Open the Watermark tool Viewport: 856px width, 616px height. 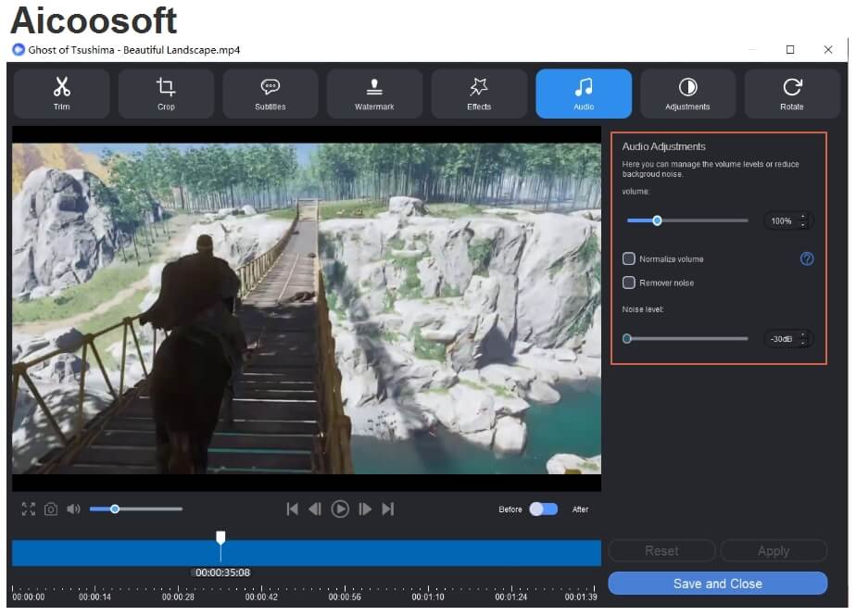point(374,94)
